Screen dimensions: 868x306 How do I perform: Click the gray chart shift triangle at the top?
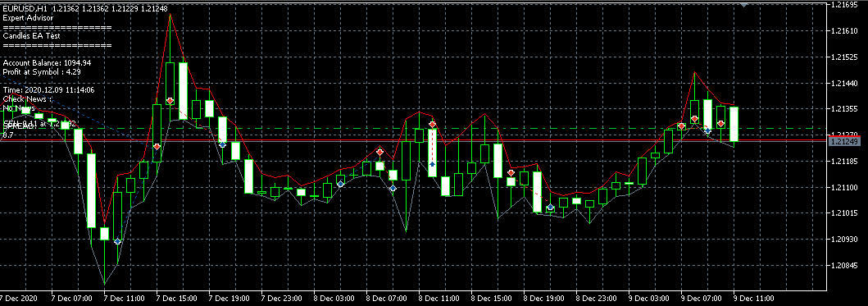pyautogui.click(x=743, y=4)
